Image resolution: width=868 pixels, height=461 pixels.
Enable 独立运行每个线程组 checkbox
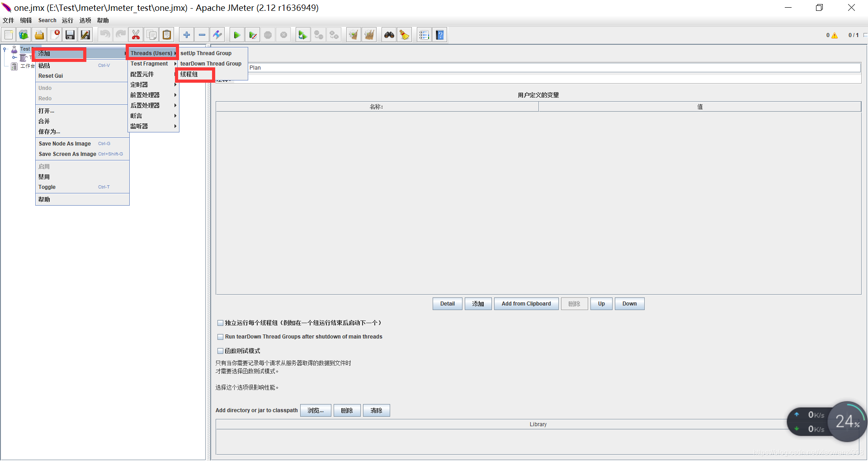point(220,323)
